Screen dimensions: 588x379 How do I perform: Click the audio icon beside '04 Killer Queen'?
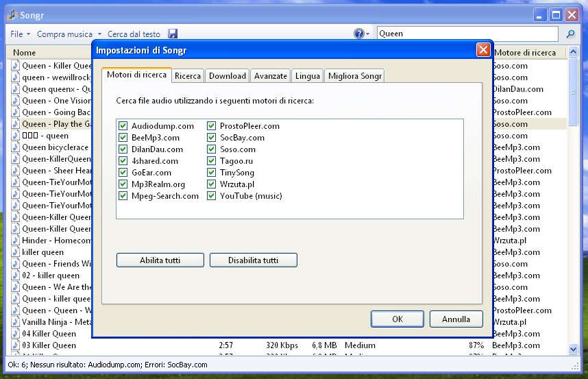click(x=16, y=334)
